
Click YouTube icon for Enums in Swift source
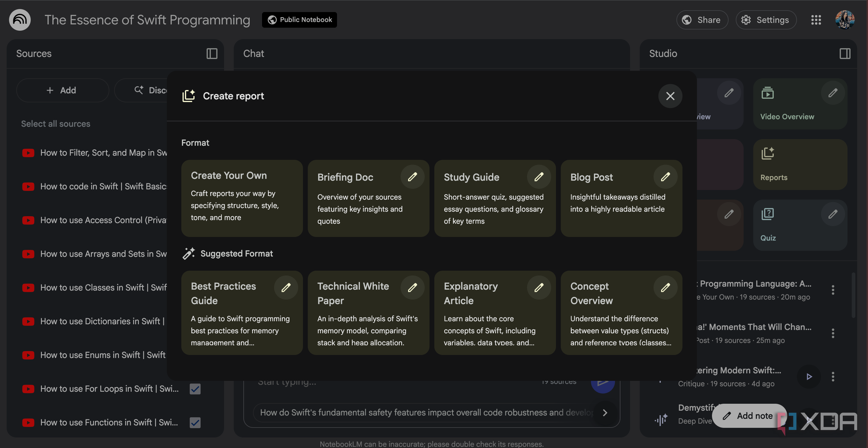pos(28,355)
